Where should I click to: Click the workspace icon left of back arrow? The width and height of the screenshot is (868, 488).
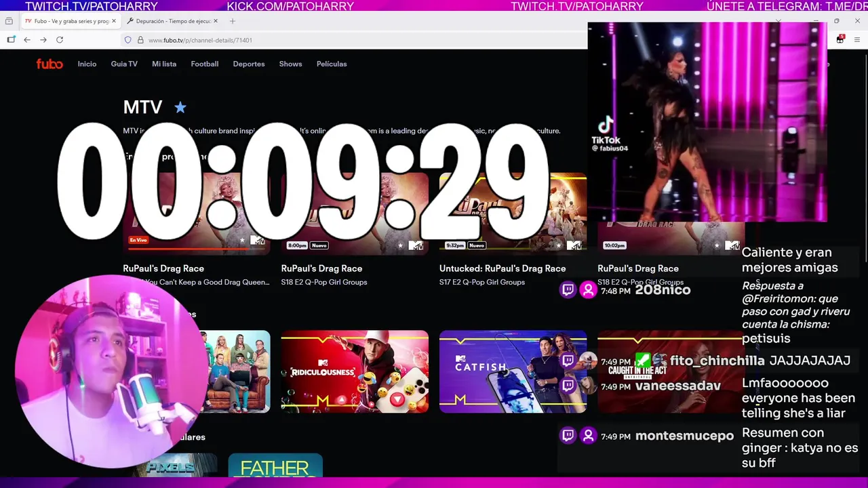(x=11, y=40)
